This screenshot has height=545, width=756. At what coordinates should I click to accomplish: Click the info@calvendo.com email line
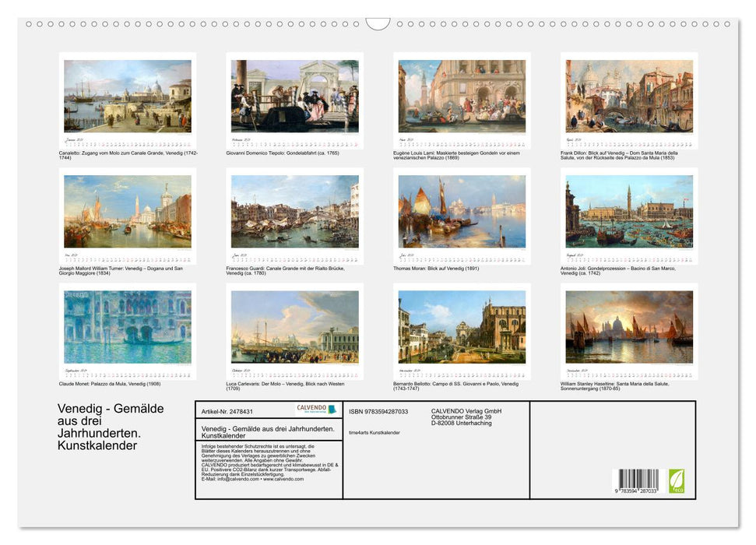coord(252,479)
